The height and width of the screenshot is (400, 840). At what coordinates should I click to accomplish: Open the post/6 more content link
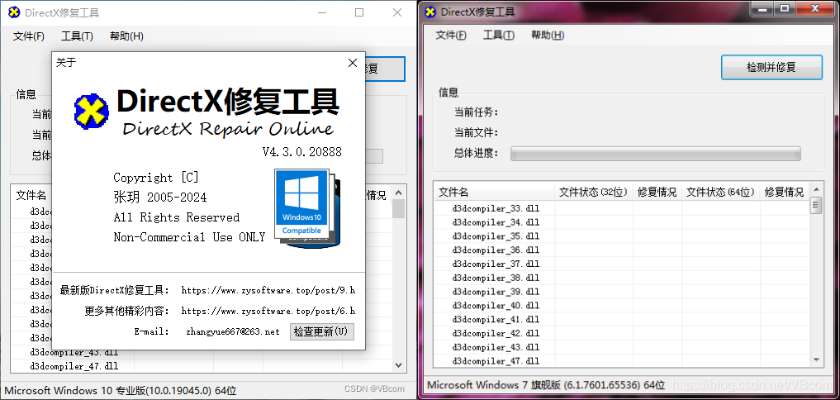(268, 311)
